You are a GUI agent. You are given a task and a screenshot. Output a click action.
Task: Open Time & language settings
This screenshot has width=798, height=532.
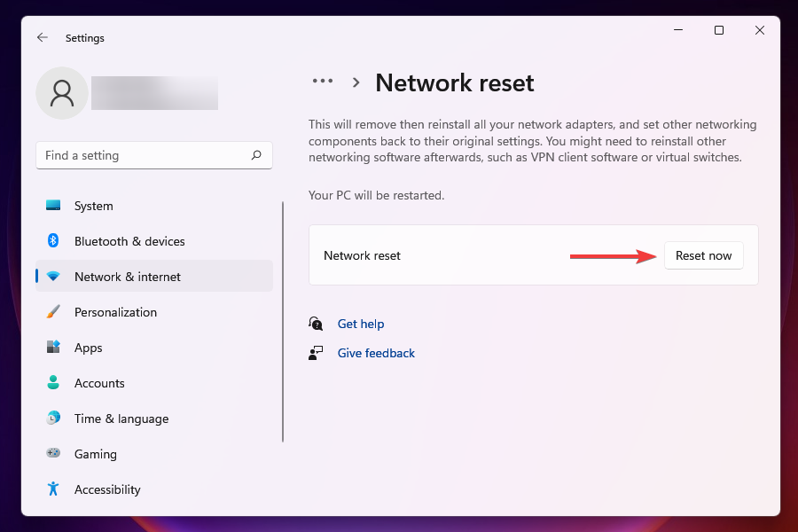pos(154,419)
